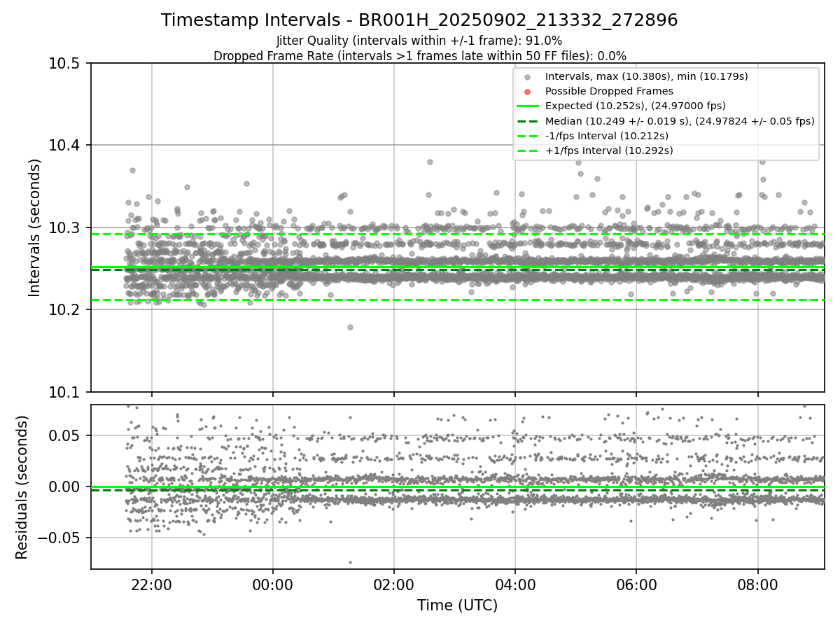Click the solid green line sample for Expected
Image resolution: width=840 pixels, height=630 pixels.
pyautogui.click(x=527, y=106)
